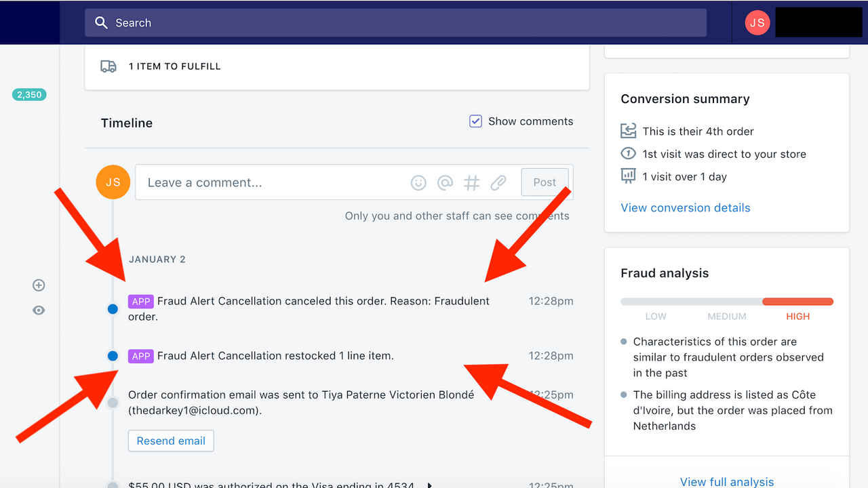Click the blue marker for order canceled event

coord(113,309)
